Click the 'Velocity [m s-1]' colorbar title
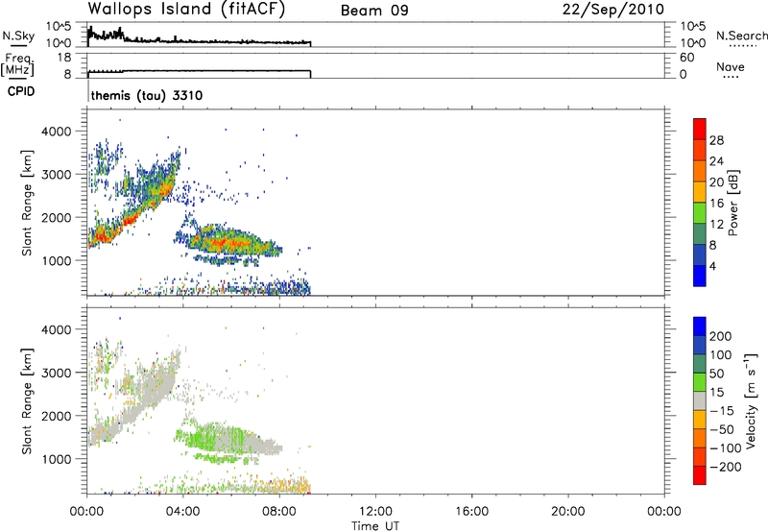This screenshot has height=532, width=768. coord(751,401)
